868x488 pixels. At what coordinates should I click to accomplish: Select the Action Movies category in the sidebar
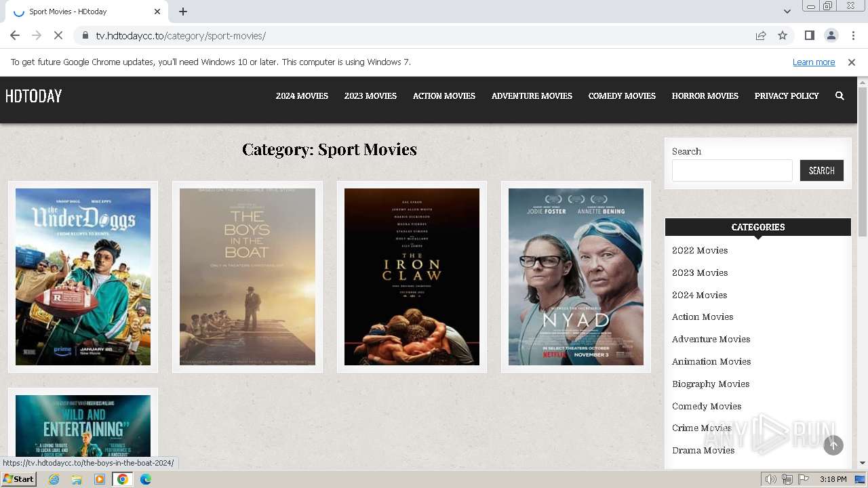(x=703, y=317)
